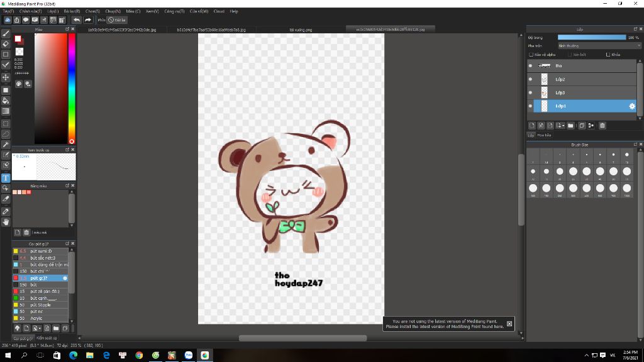Click the Redo arrow in the toolbar
Screen dimensions: 644x362
(88, 19)
